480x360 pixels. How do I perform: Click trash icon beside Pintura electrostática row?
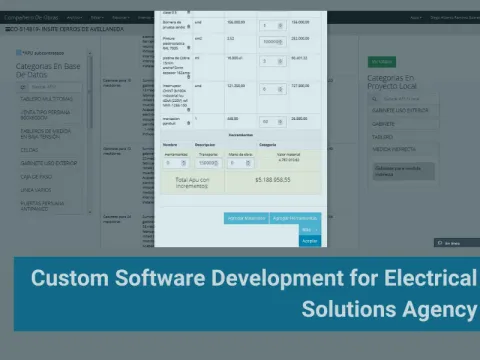[x=188, y=48]
